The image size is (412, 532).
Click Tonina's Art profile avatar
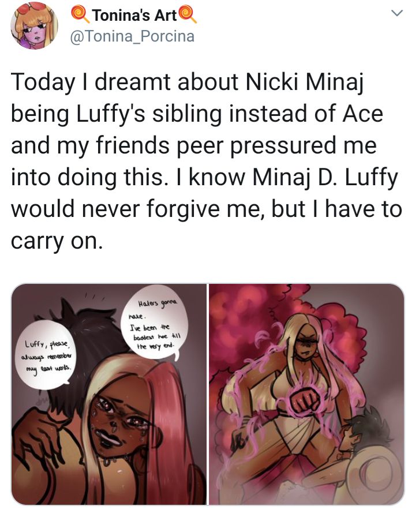click(x=34, y=26)
